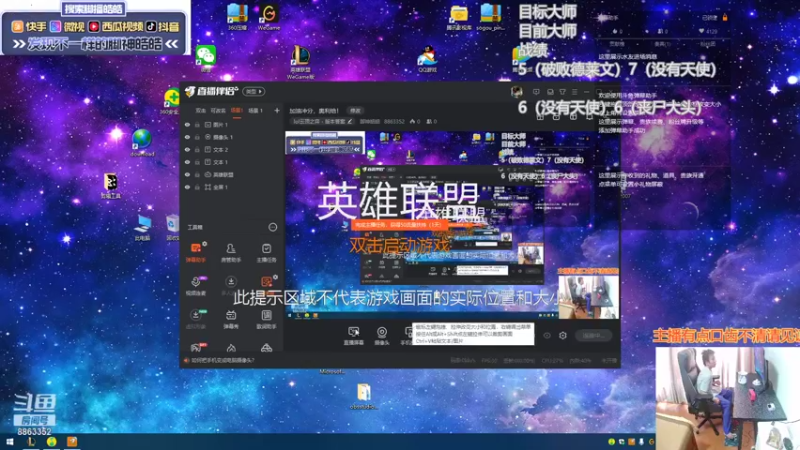Image resolution: width=800 pixels, height=450 pixels.
Task: Open the 歌词助手 tool icon
Action: click(266, 319)
